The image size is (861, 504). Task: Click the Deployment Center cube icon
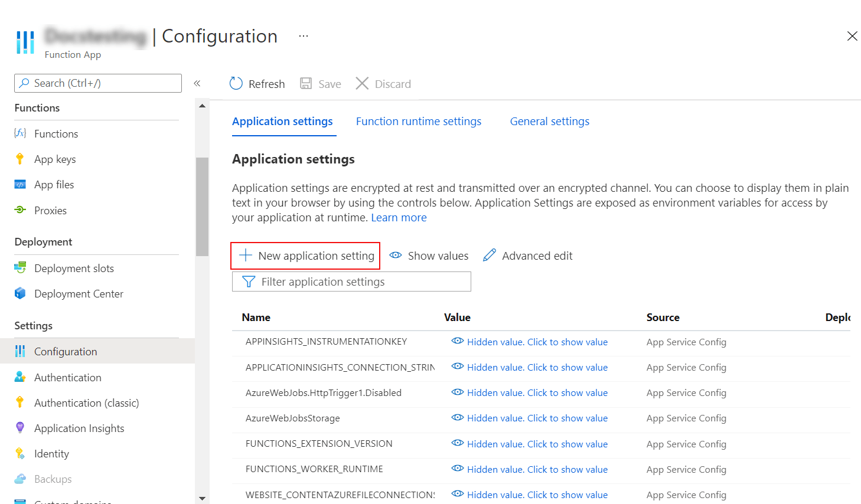[x=20, y=293]
